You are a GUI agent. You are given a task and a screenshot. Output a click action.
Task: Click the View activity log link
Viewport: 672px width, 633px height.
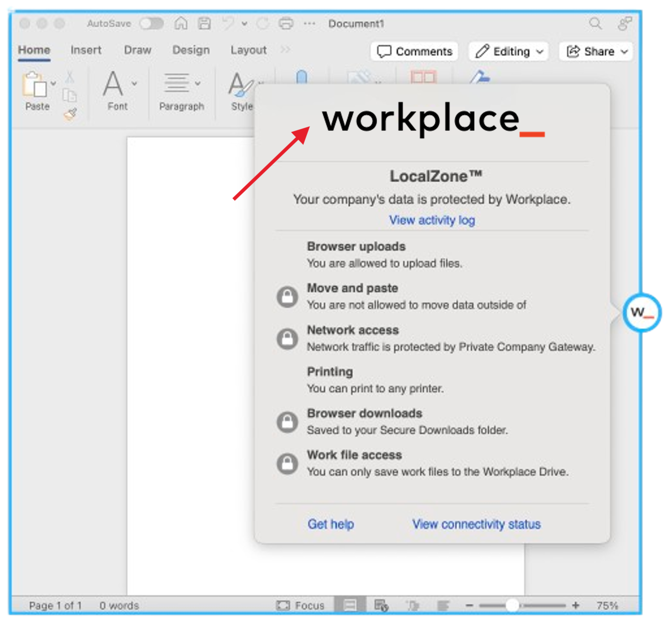click(x=432, y=220)
